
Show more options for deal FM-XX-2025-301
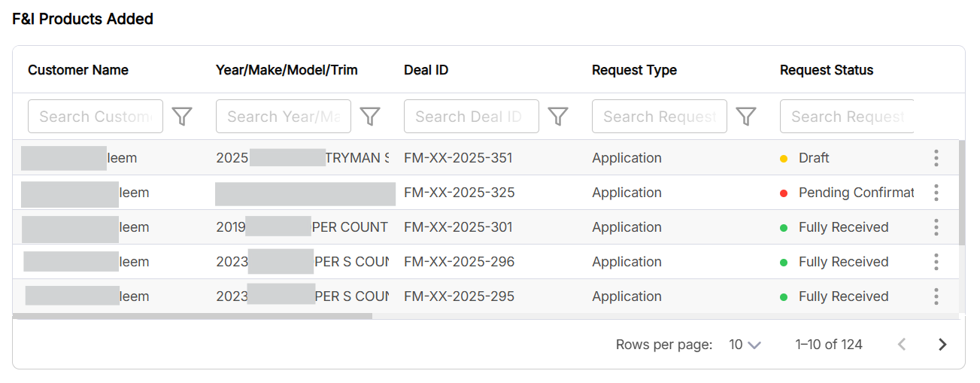pos(936,227)
